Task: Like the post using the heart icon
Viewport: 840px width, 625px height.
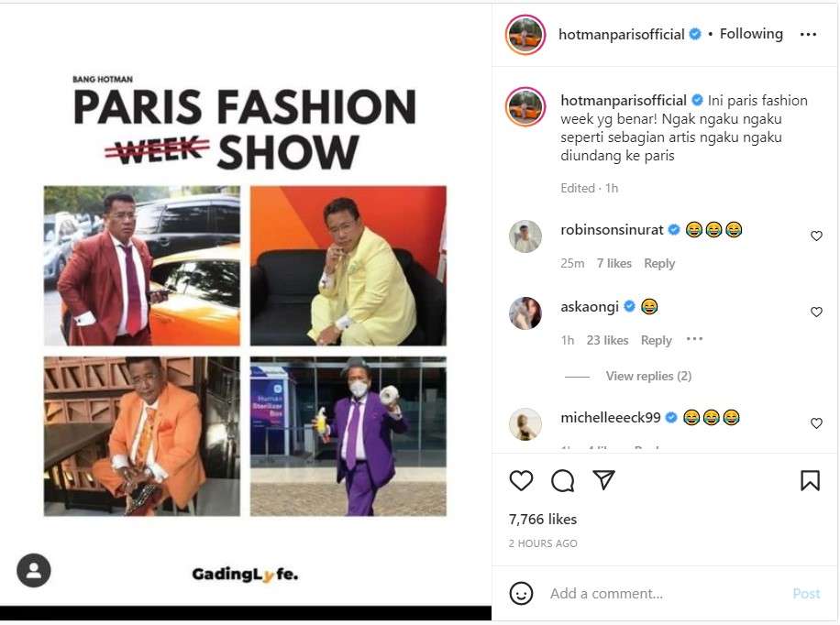Action: (x=521, y=480)
